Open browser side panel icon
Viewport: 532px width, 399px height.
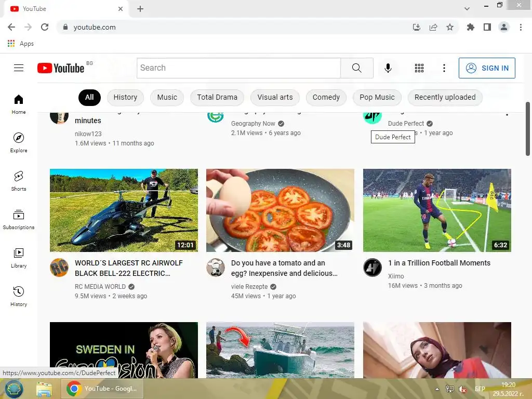[487, 27]
